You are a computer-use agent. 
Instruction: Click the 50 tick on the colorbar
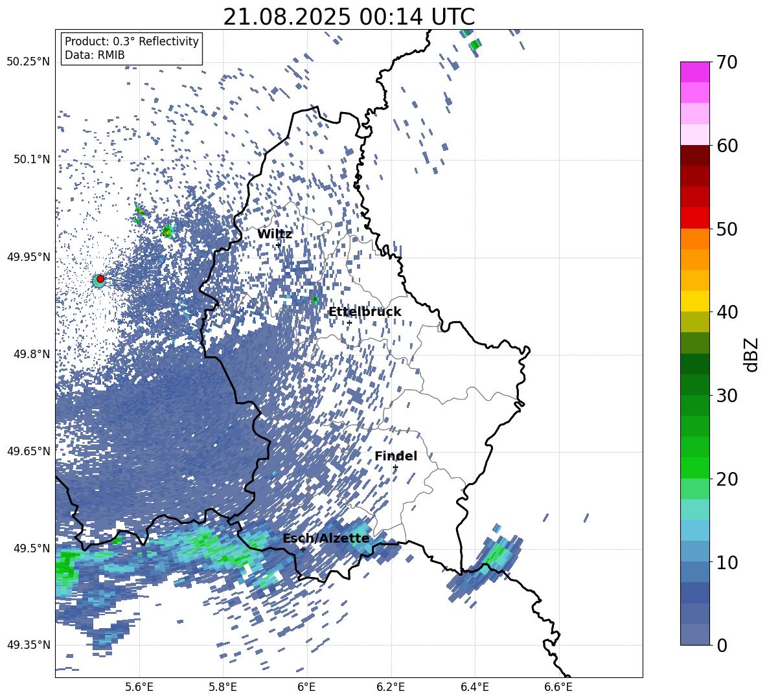point(727,229)
